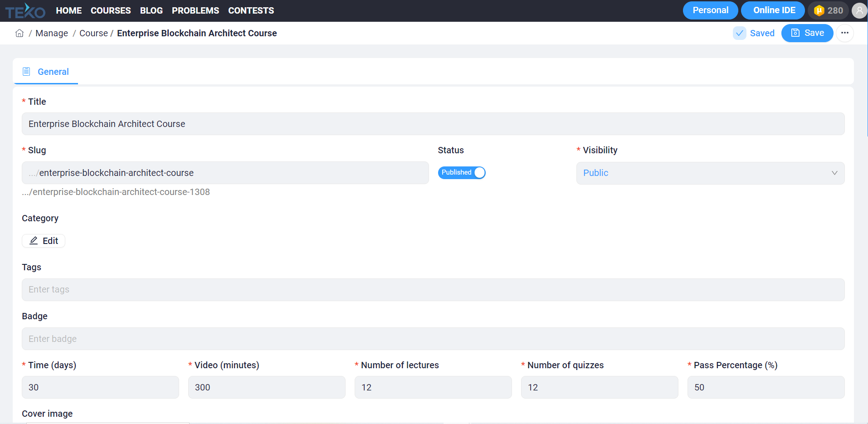Screen dimensions: 868x424
Task: Open the user profile avatar
Action: pyautogui.click(x=859, y=10)
